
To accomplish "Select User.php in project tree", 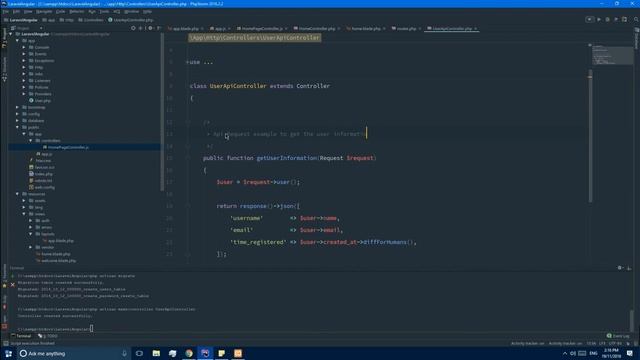I will (40, 100).
